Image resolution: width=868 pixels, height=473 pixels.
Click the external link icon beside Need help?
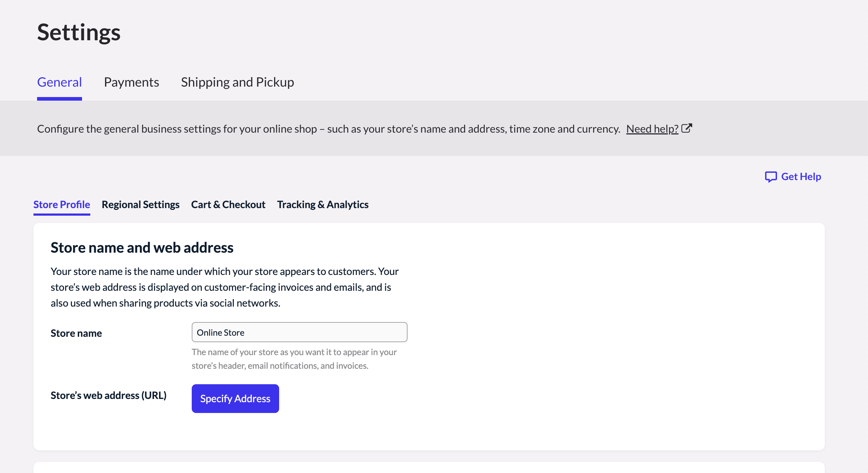pyautogui.click(x=686, y=128)
